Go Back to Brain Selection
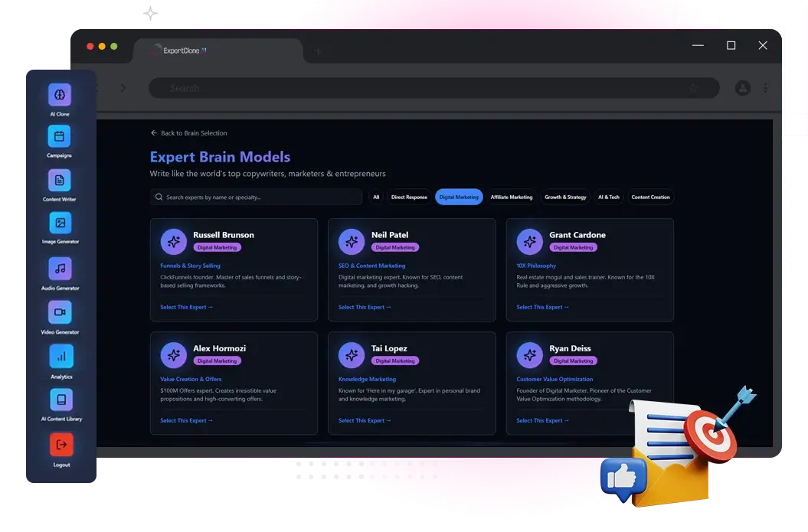 (188, 132)
